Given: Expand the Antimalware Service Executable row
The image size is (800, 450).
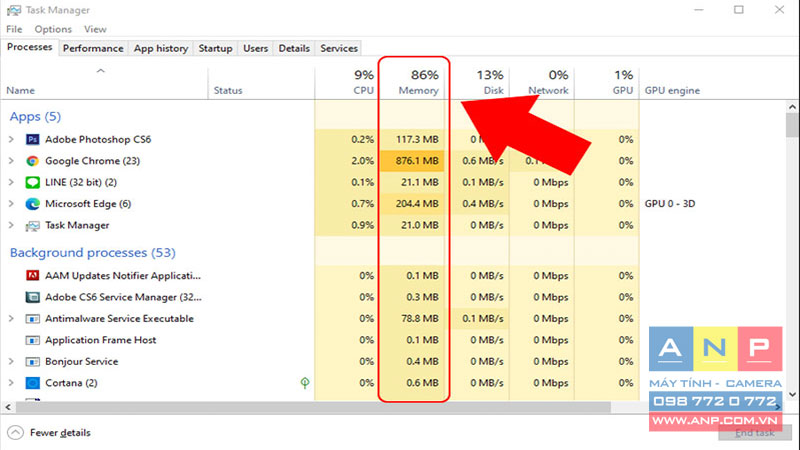Looking at the screenshot, I should (x=11, y=318).
